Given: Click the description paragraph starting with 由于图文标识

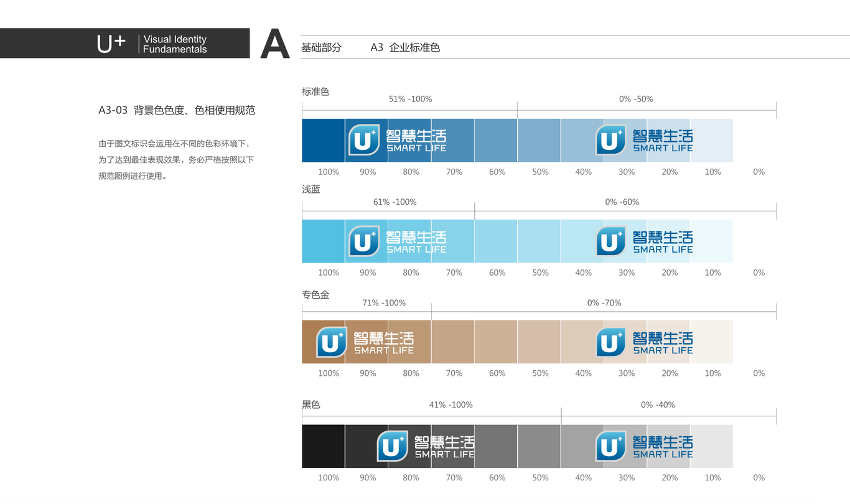Looking at the screenshot, I should [x=176, y=159].
